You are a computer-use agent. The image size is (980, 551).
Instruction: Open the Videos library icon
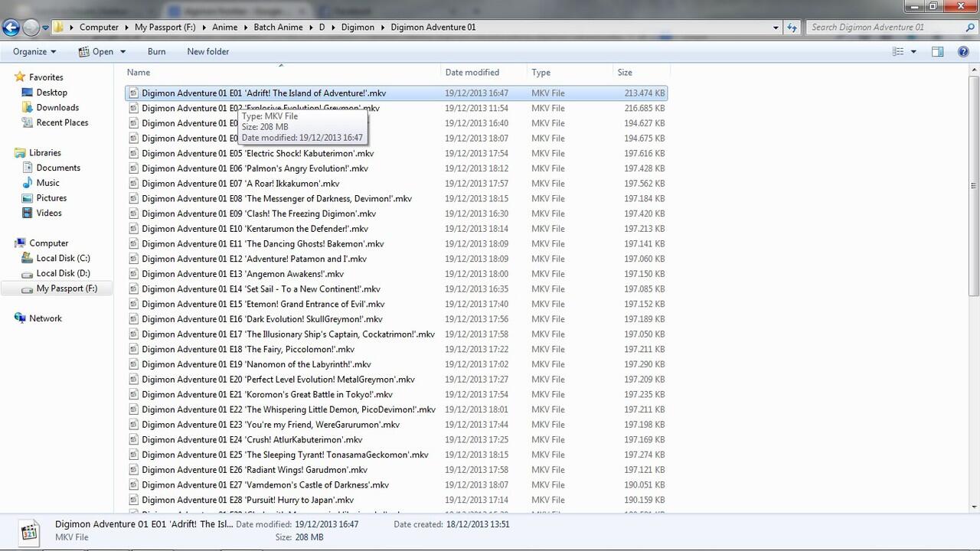point(28,213)
